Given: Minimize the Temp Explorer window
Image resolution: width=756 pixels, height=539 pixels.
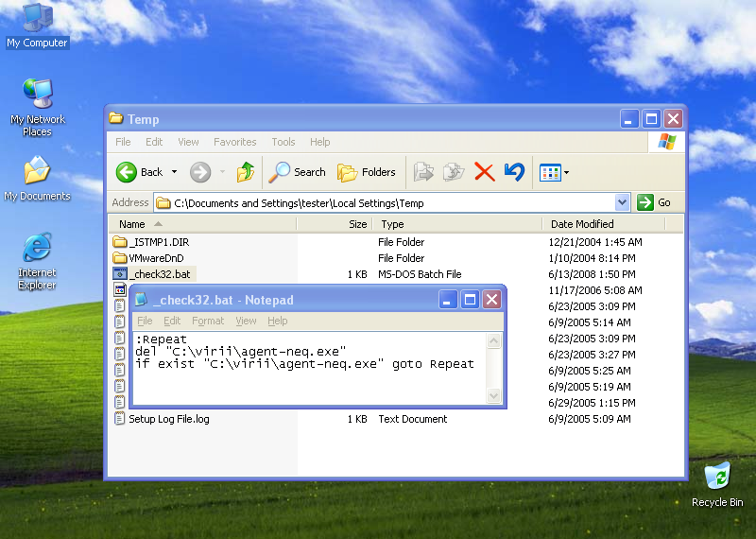Looking at the screenshot, I should pos(629,119).
